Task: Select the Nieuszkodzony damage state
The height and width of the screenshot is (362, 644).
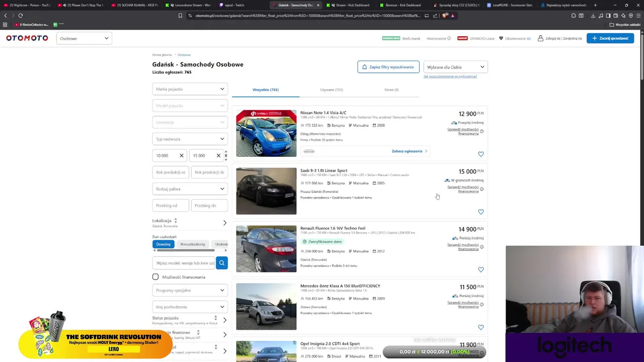Action: tap(193, 244)
